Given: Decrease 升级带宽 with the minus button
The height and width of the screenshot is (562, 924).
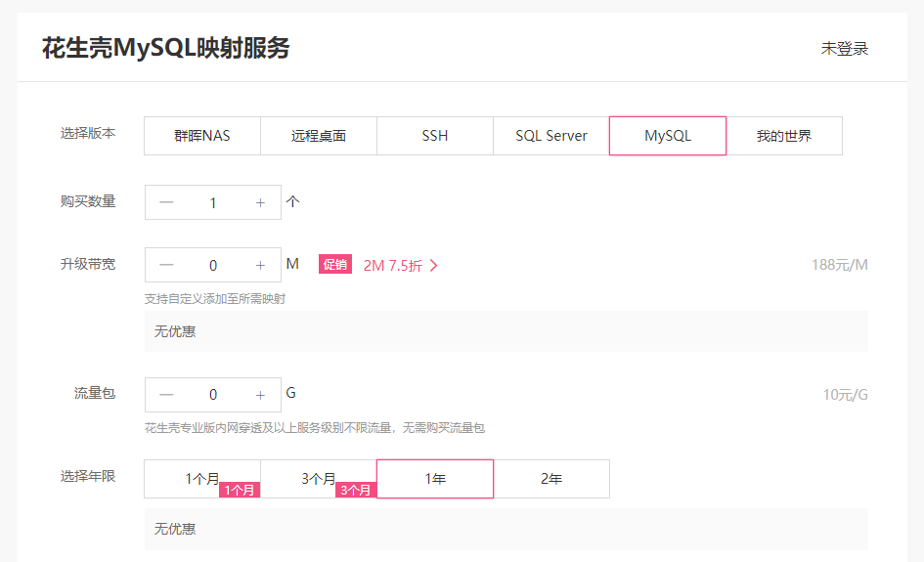Looking at the screenshot, I should [167, 265].
